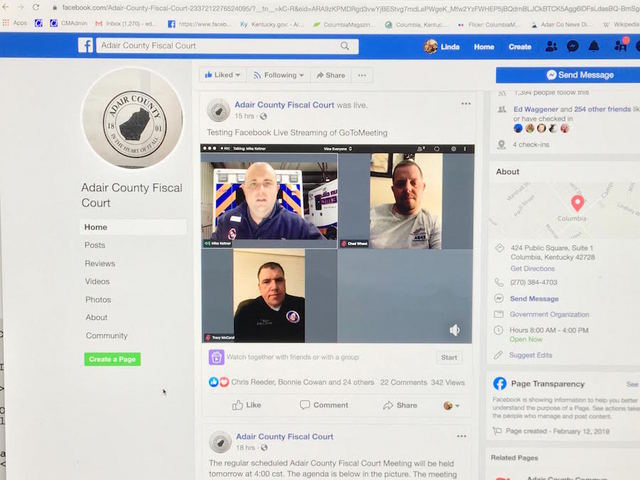The height and width of the screenshot is (480, 640).
Task: Open options menu on second post
Action: tap(462, 436)
